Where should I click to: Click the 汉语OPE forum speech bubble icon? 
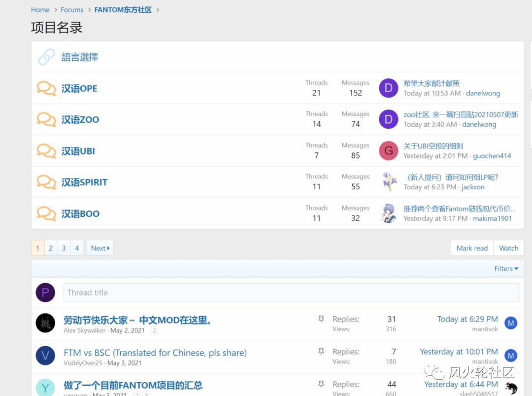click(46, 88)
